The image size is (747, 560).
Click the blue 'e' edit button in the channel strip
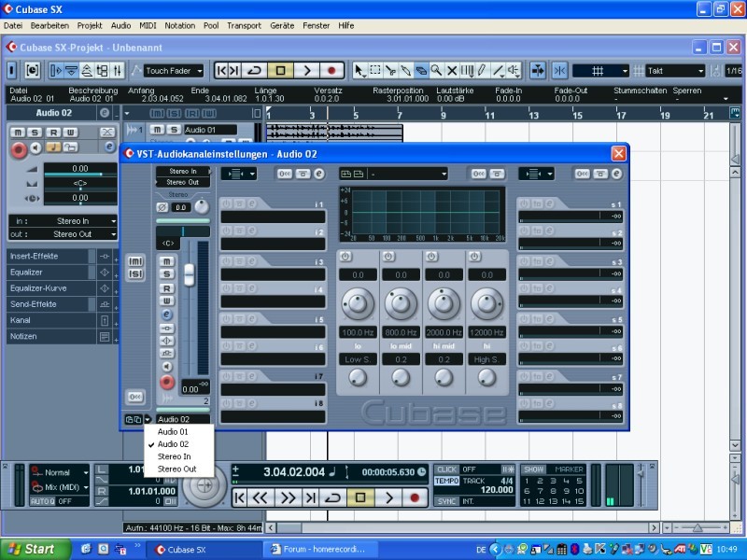[x=167, y=315]
